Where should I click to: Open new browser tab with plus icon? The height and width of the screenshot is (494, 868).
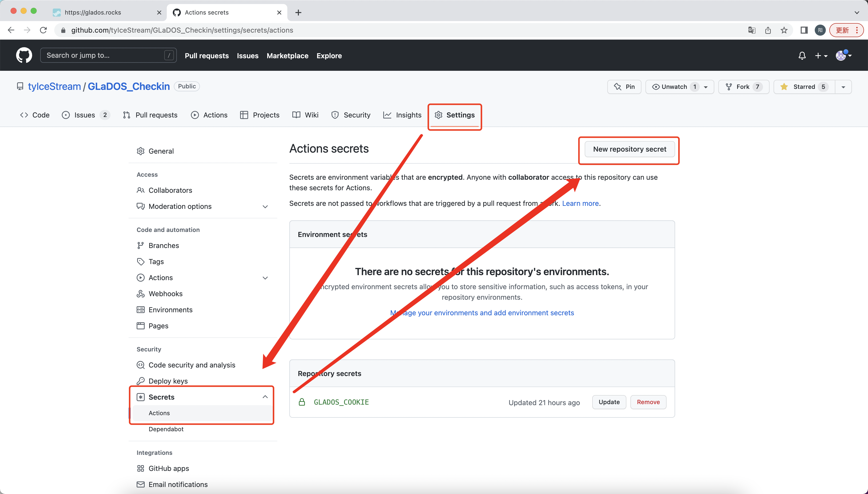(298, 13)
